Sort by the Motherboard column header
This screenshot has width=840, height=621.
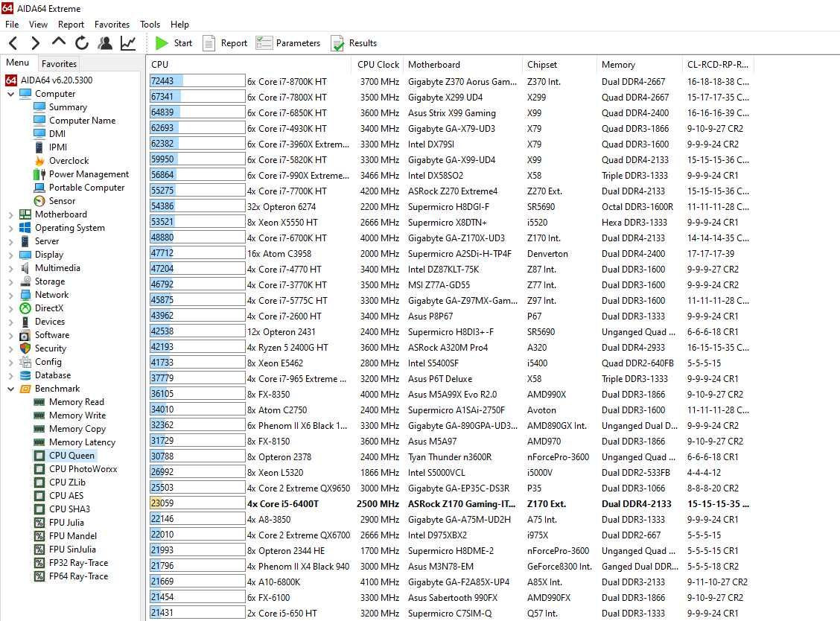[x=463, y=64]
